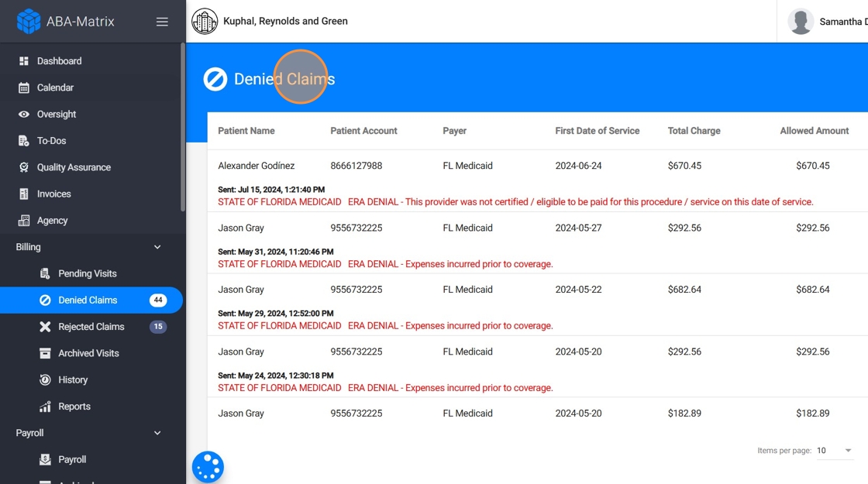868x484 pixels.
Task: Click the 2024-06-24 date cell
Action: point(578,166)
